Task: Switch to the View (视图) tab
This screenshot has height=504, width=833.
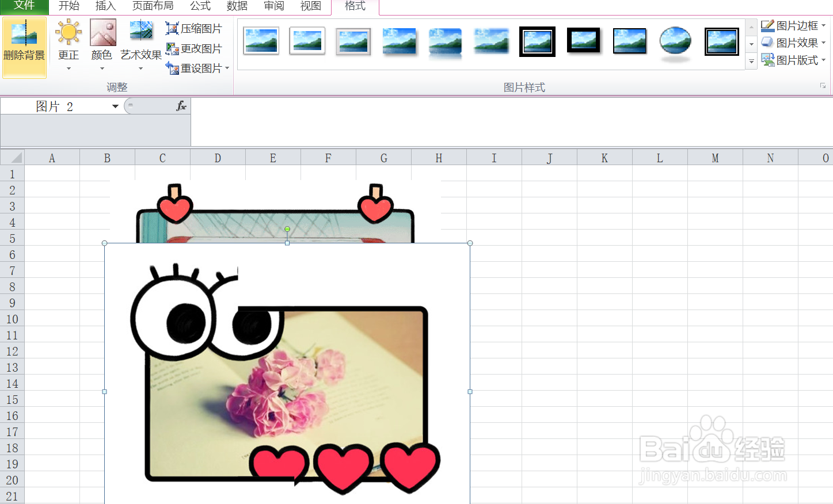Action: pyautogui.click(x=311, y=6)
